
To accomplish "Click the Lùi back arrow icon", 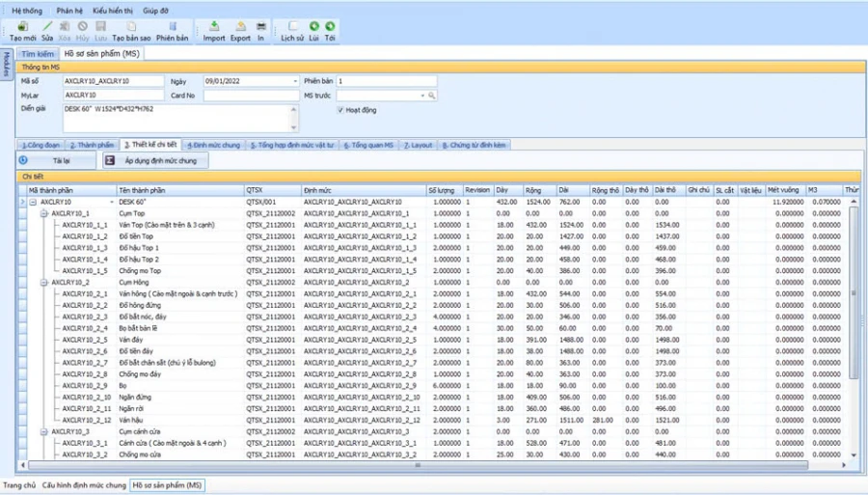I will [x=313, y=26].
